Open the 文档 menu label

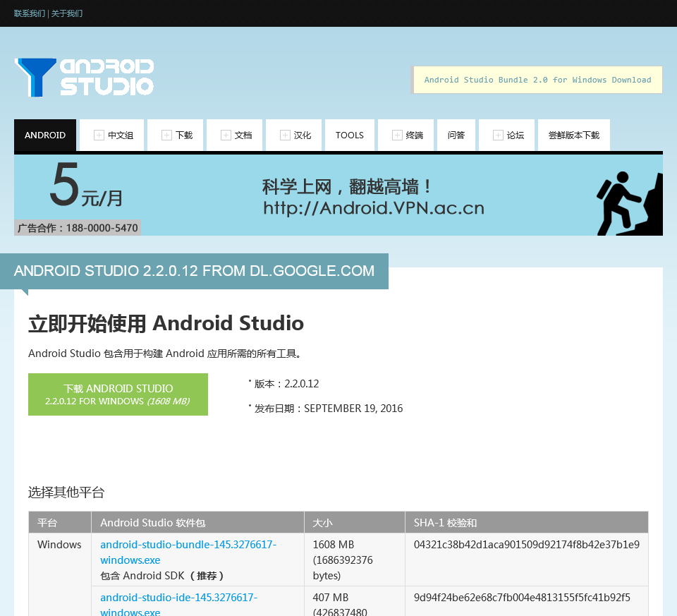243,135
